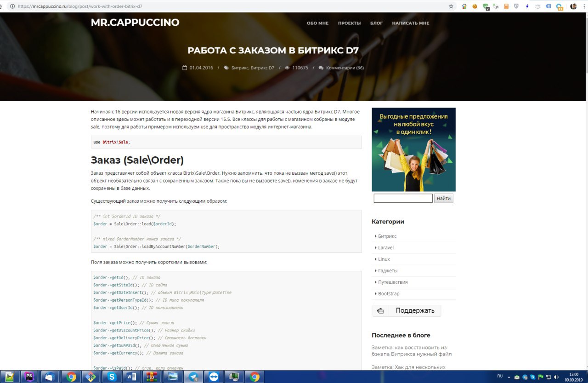Open the Chrome profile avatar
Viewport: 588px width, 383px height.
[573, 6]
